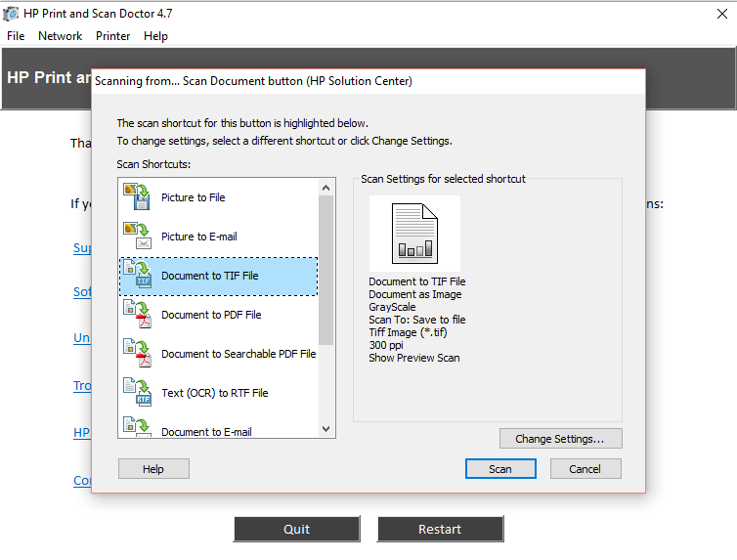The width and height of the screenshot is (737, 560).
Task: Click the Help button in scan dialog
Action: [x=153, y=469]
